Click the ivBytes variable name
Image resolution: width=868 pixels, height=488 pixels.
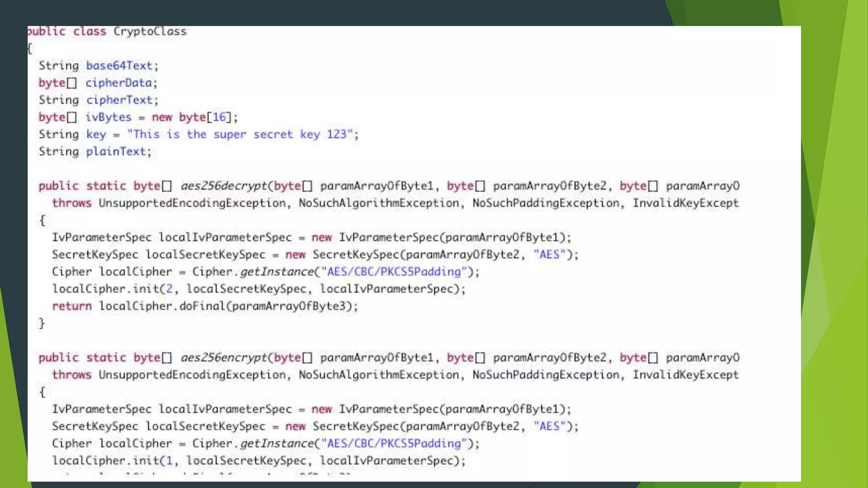click(x=108, y=117)
